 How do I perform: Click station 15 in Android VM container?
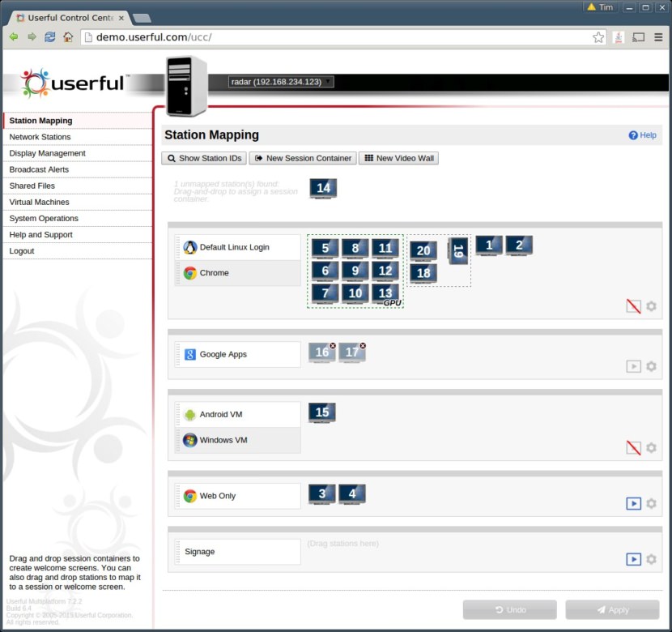click(x=322, y=413)
